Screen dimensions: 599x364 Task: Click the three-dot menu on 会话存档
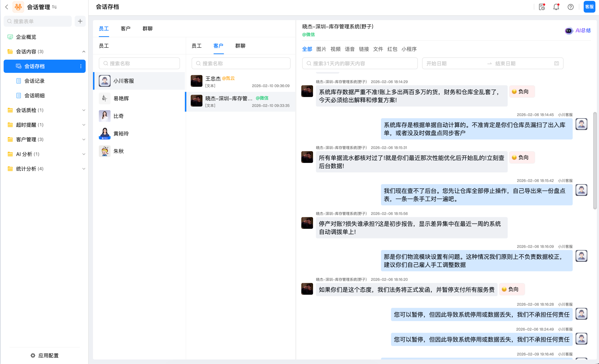click(x=81, y=66)
